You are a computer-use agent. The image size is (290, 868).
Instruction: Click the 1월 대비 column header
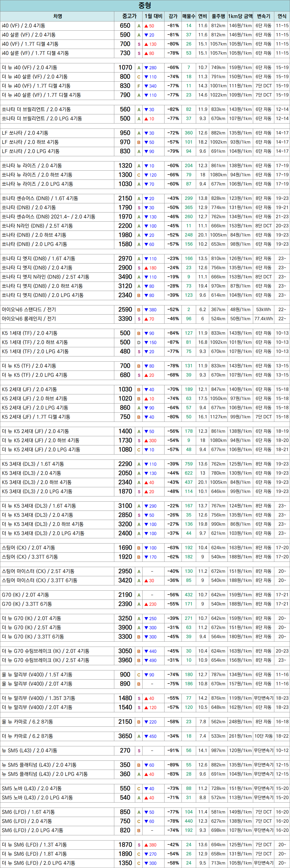coord(153,16)
